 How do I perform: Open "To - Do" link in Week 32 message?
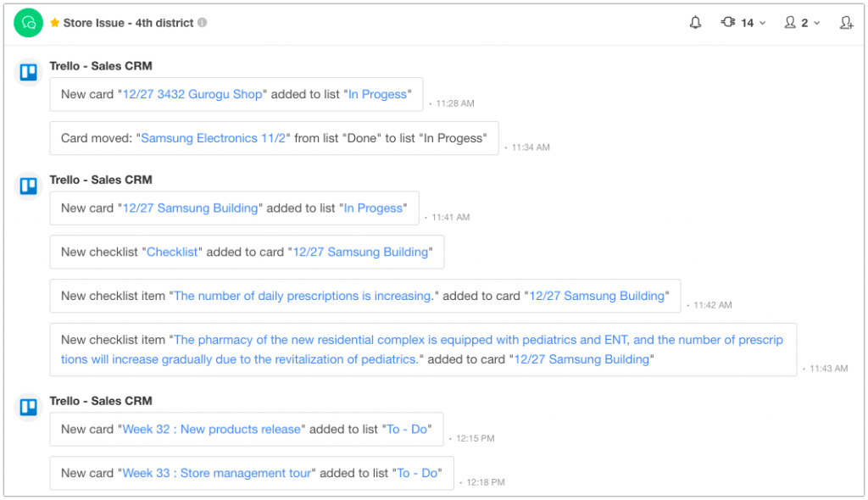tap(407, 429)
